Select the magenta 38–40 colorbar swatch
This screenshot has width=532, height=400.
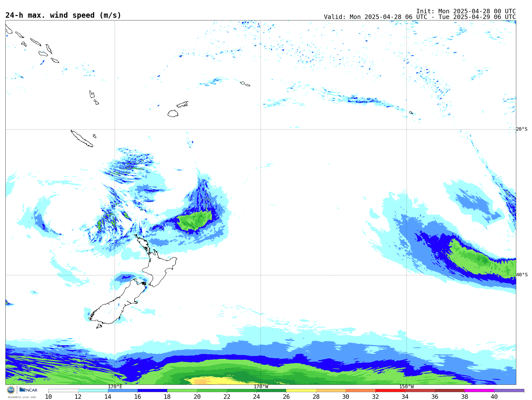pyautogui.click(x=479, y=391)
